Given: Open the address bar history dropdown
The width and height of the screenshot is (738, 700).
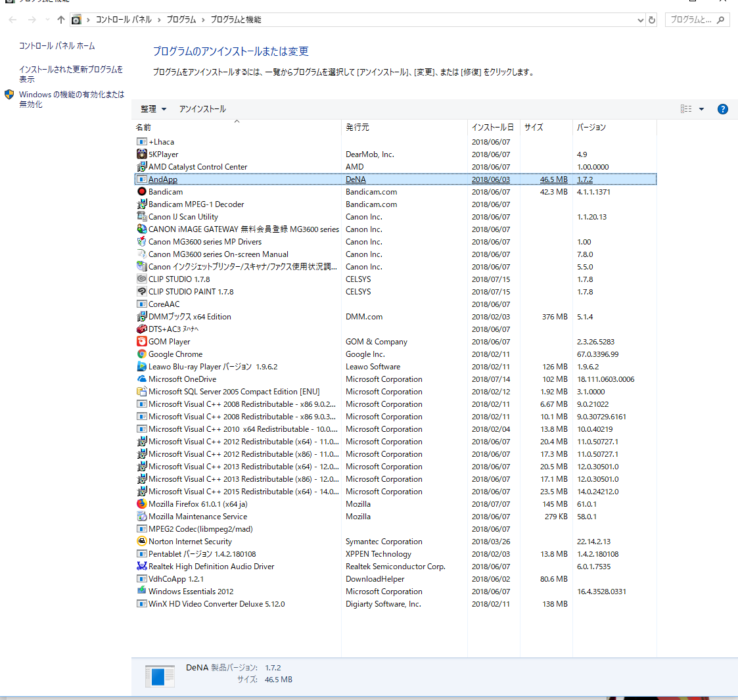Looking at the screenshot, I should pos(641,20).
